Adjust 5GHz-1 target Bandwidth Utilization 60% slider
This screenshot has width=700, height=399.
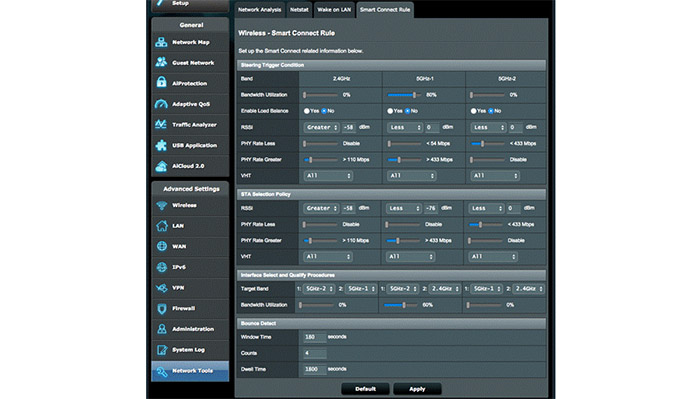400,305
